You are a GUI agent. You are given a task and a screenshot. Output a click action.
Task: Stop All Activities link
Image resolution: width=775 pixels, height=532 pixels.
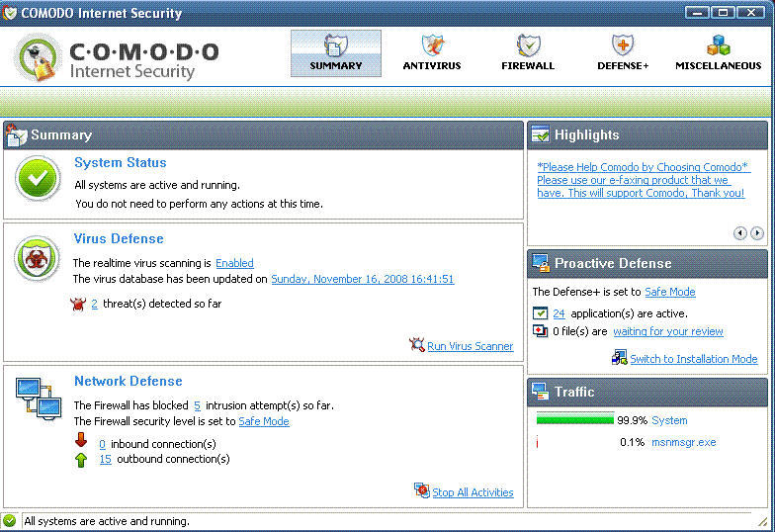point(473,492)
